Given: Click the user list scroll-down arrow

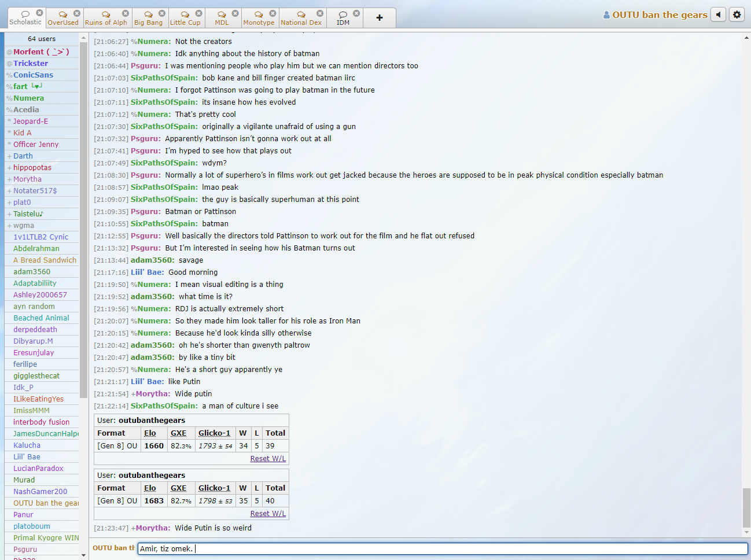Looking at the screenshot, I should click(84, 555).
